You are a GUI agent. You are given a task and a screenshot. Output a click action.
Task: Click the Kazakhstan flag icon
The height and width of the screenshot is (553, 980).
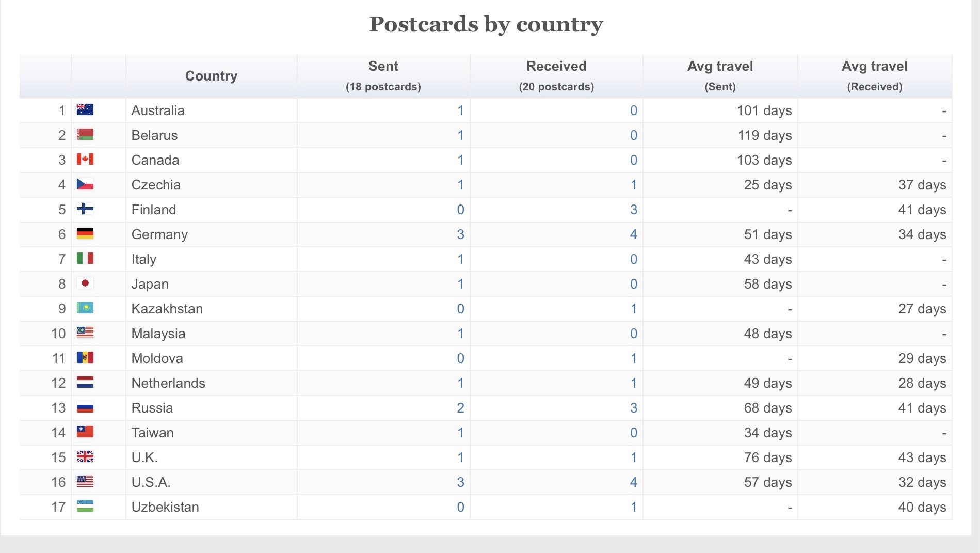point(85,308)
